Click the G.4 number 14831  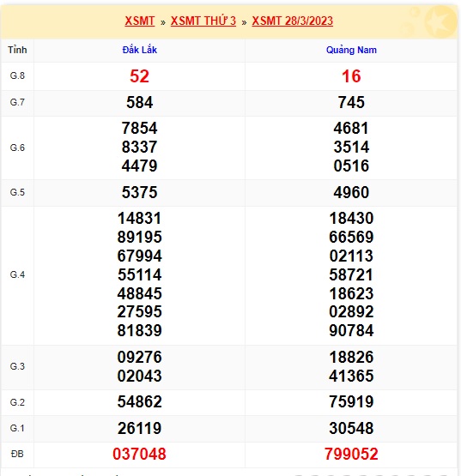tap(139, 218)
